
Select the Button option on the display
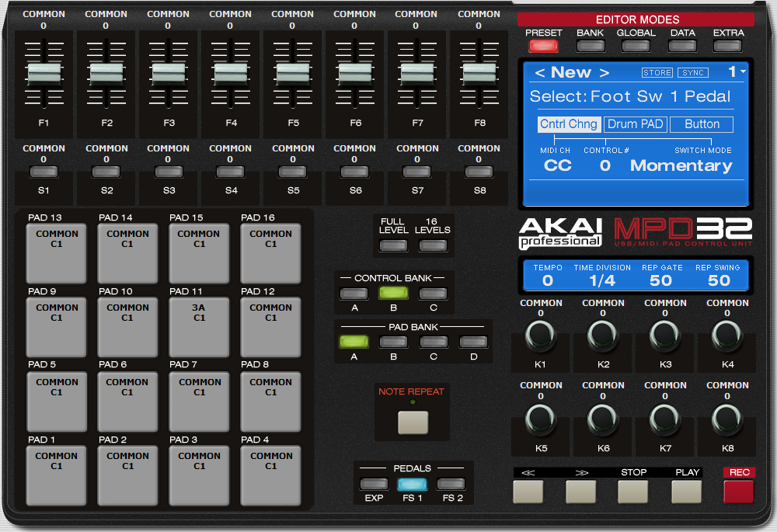point(702,123)
